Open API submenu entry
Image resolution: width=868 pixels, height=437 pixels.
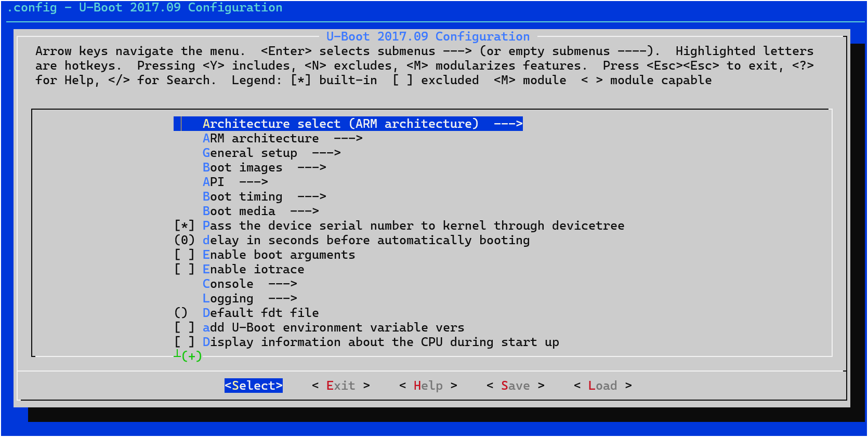[x=235, y=182]
